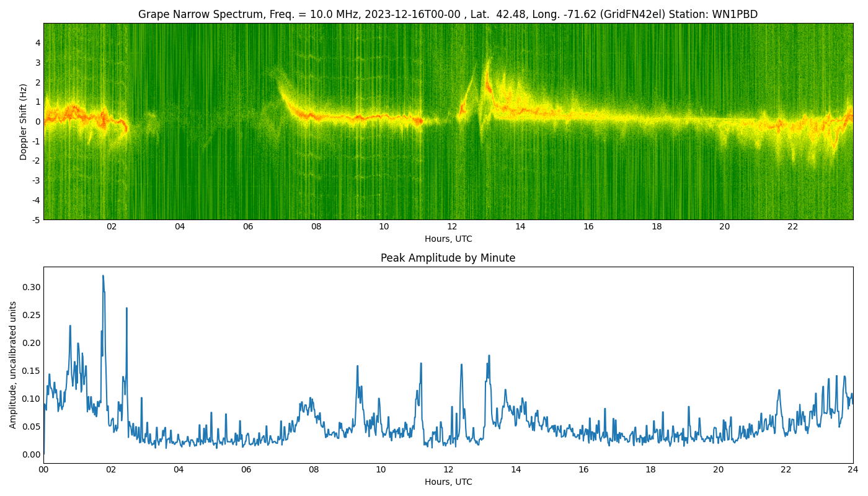This screenshot has height=496, width=868.
Task: Click the -5 tick on Doppler axis
Action: [x=37, y=219]
